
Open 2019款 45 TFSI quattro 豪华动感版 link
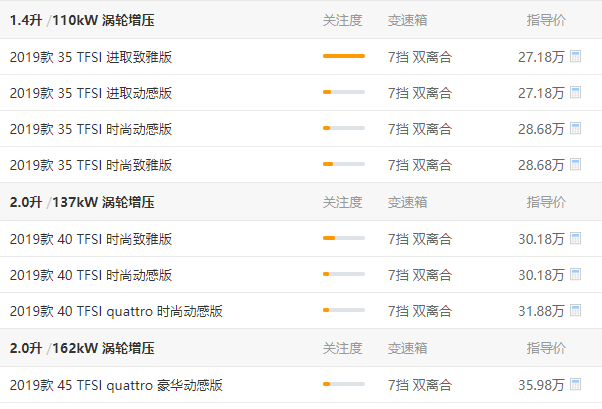coord(116,385)
